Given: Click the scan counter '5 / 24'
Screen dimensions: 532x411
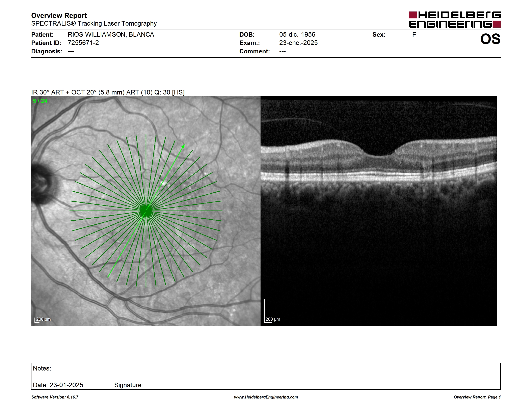Looking at the screenshot, I should (40, 101).
